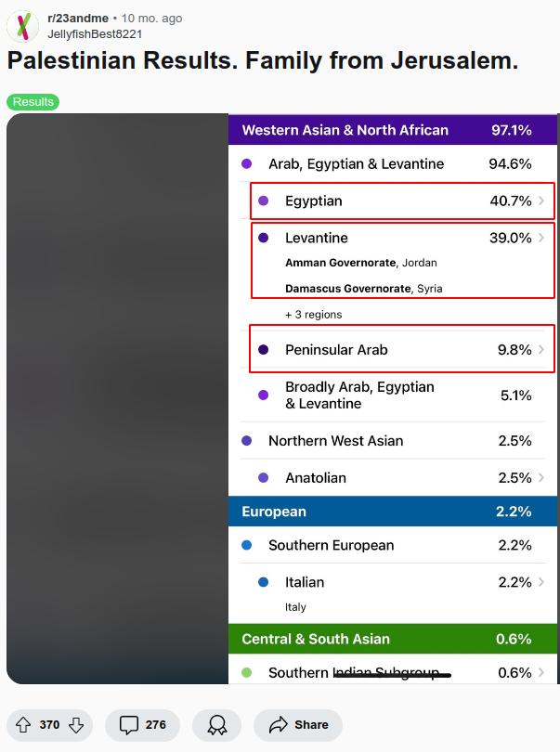Select the green Results flair tag
560x752 pixels.
[33, 101]
